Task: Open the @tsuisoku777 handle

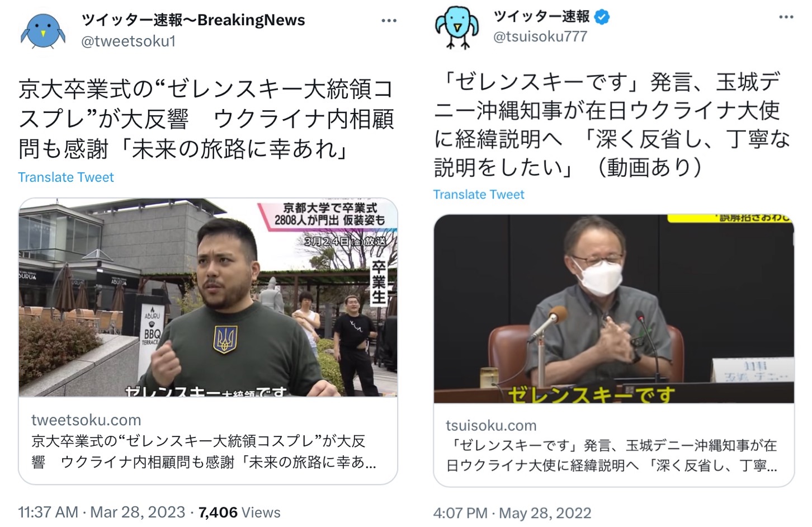Action: pos(540,36)
